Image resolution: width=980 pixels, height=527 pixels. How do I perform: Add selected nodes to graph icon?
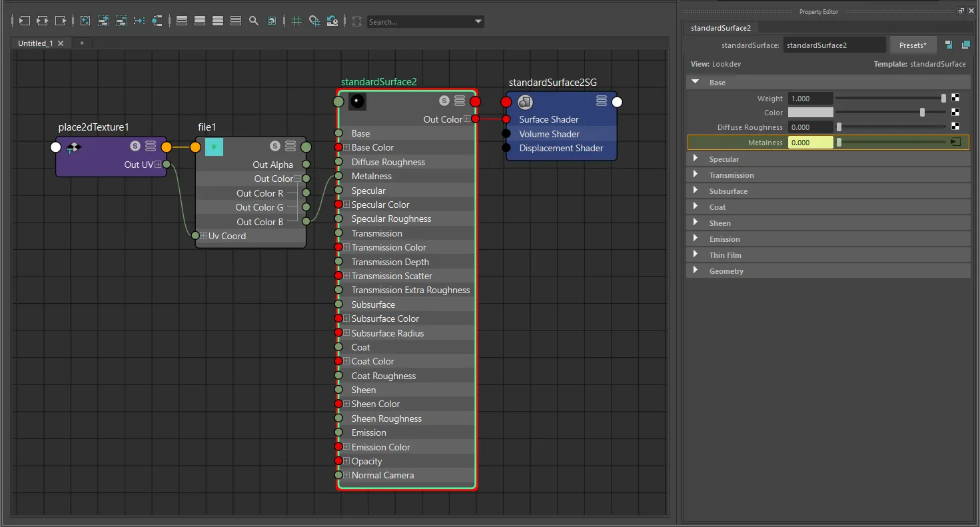point(103,21)
